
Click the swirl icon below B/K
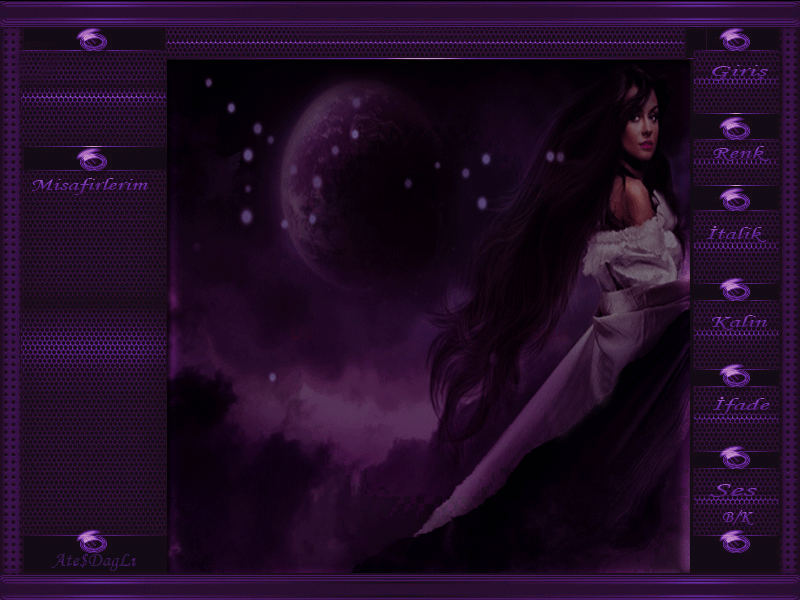pyautogui.click(x=735, y=542)
